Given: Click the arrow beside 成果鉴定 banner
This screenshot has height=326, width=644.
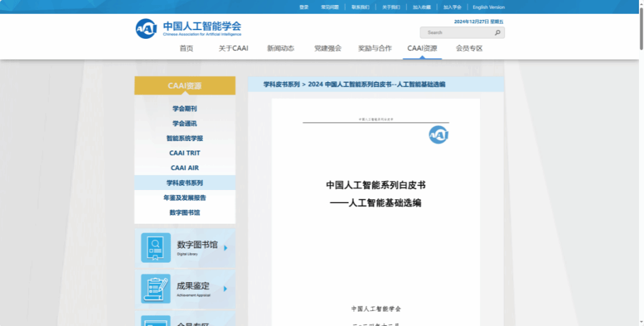Looking at the screenshot, I should [226, 289].
